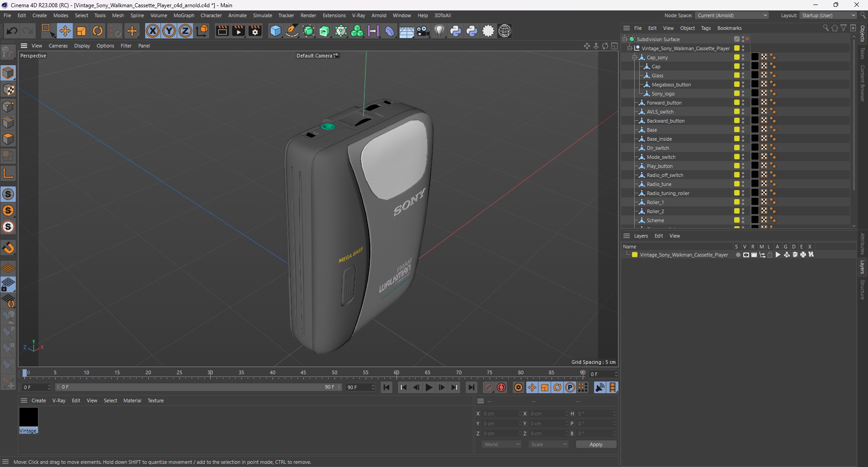
Task: Click the timeline playhead at frame 0
Action: pyautogui.click(x=25, y=373)
